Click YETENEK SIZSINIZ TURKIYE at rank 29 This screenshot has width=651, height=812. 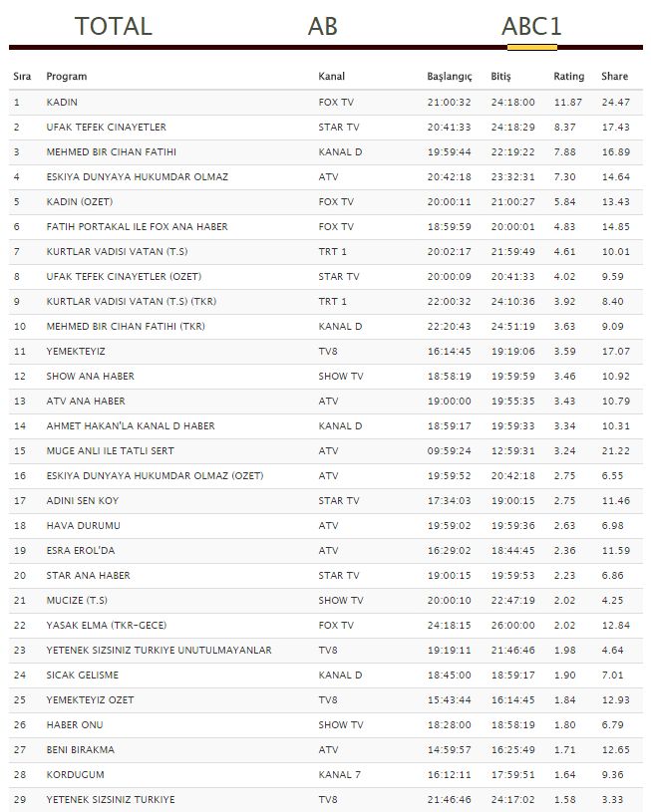[x=111, y=799]
